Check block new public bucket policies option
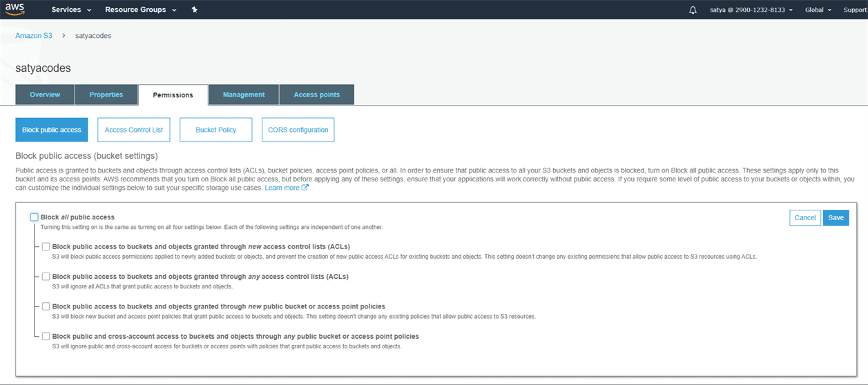The width and height of the screenshot is (868, 385). click(x=46, y=306)
